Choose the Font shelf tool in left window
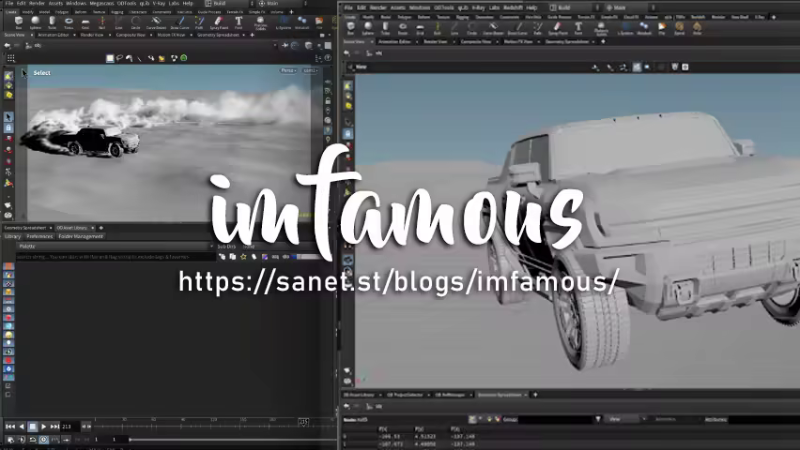Image resolution: width=800 pixels, height=450 pixels. point(239,21)
